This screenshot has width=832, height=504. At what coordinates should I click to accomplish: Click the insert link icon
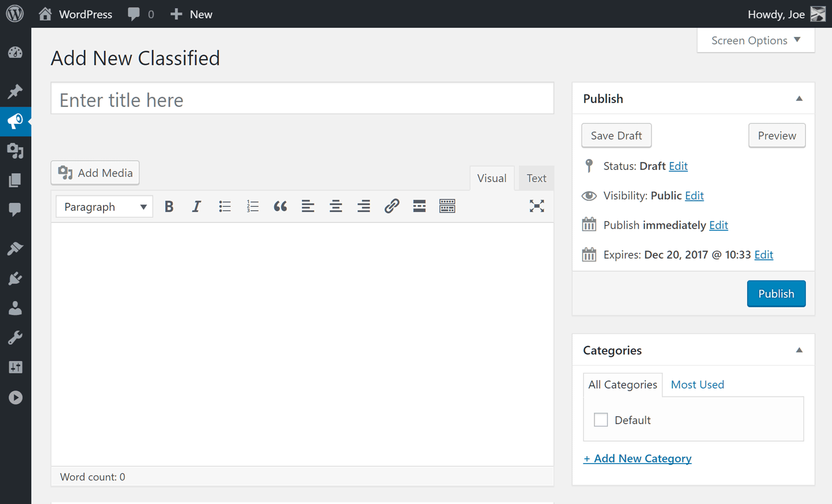click(x=392, y=207)
